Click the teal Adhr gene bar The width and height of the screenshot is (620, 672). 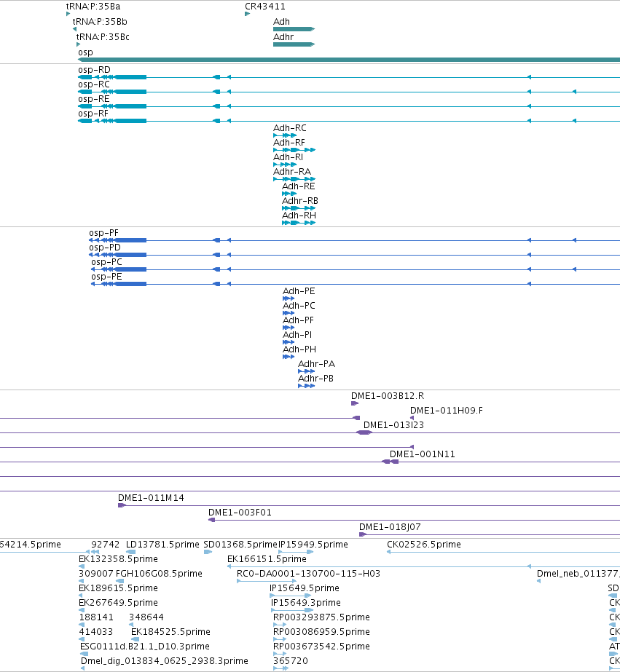[294, 44]
